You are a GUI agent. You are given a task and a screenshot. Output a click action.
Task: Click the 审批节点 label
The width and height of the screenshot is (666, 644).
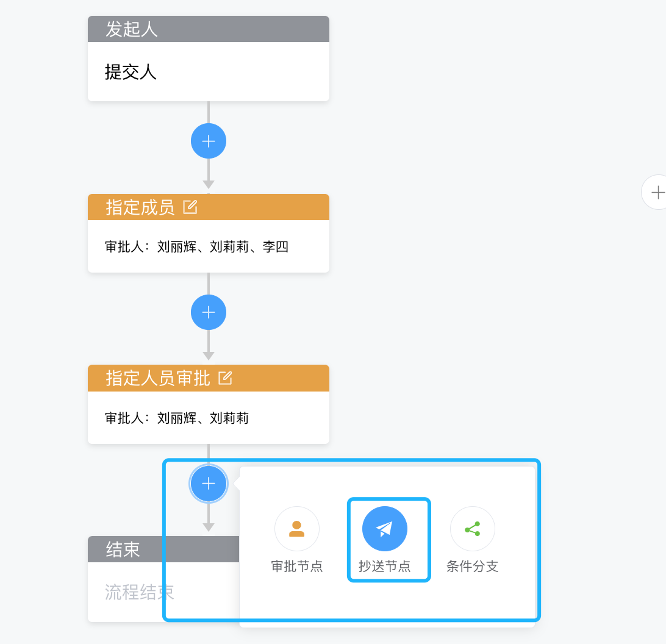pyautogui.click(x=297, y=567)
